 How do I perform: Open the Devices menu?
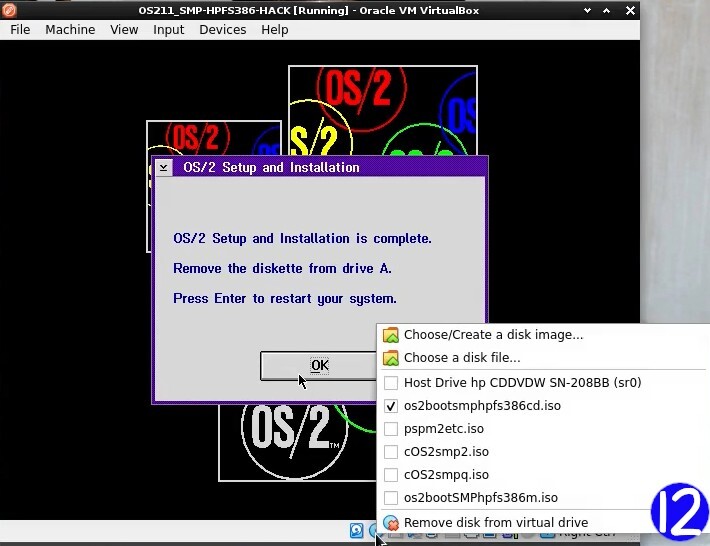[223, 30]
